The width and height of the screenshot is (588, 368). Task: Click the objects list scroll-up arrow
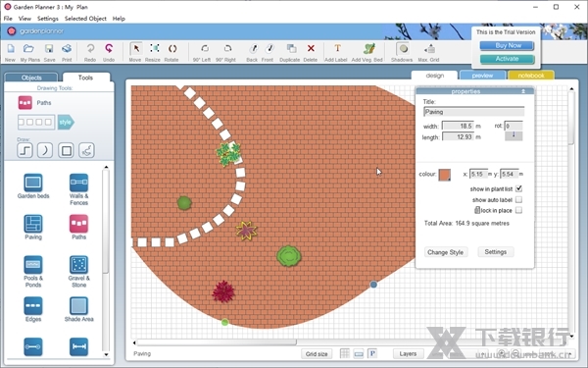106,167
